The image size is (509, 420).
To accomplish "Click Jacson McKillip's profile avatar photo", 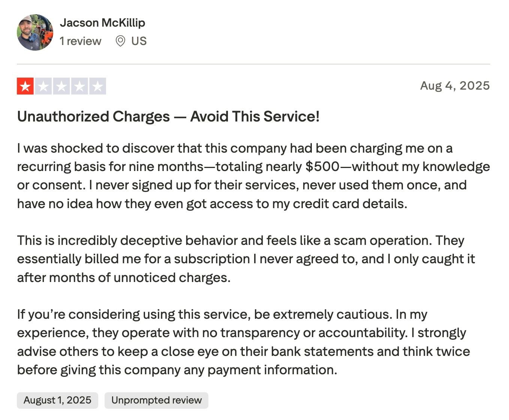I will (x=35, y=32).
